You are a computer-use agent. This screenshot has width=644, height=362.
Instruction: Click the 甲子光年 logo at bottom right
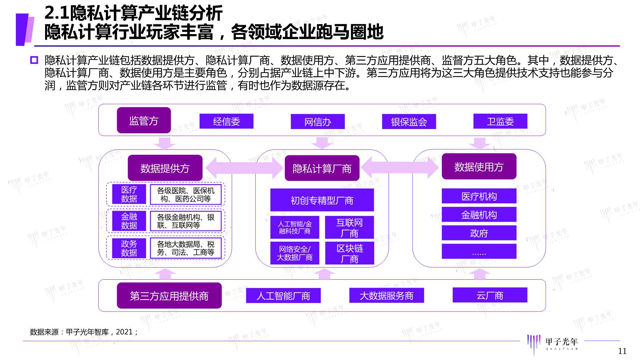coord(552,344)
